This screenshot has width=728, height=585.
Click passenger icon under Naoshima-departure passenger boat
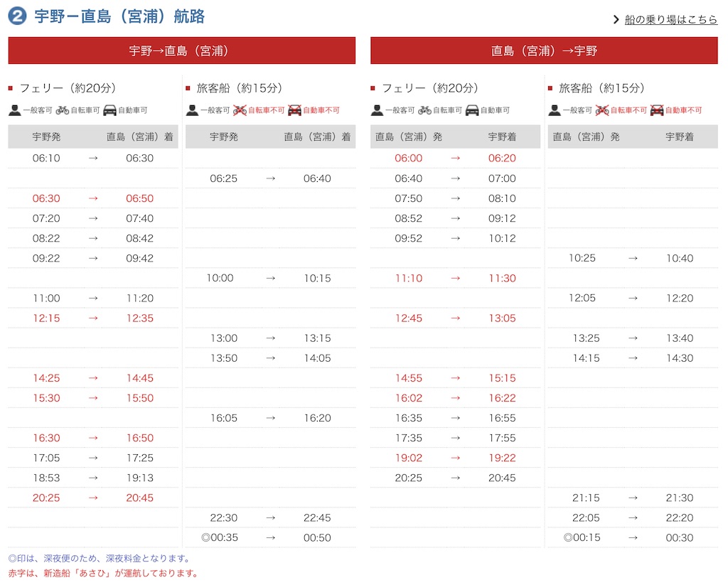[555, 110]
